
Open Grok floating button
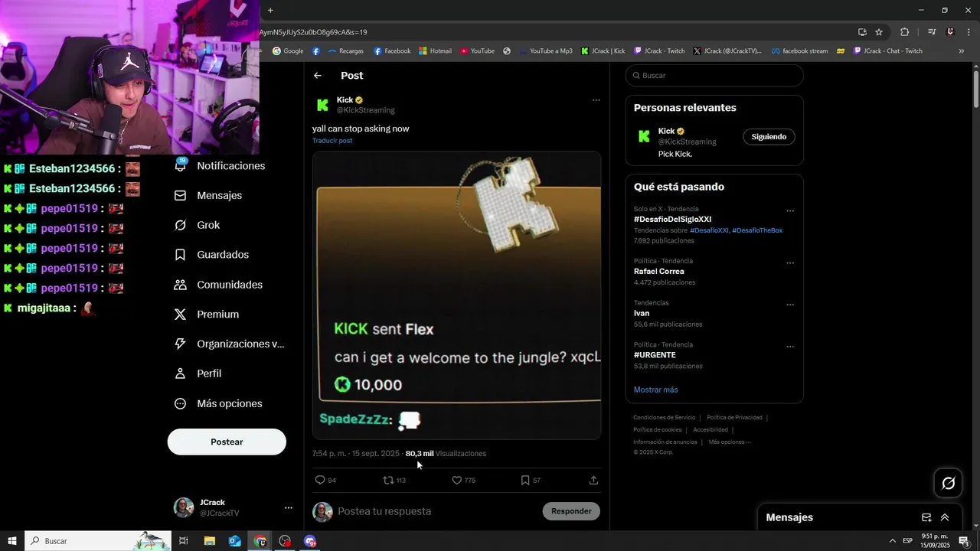[x=948, y=483]
